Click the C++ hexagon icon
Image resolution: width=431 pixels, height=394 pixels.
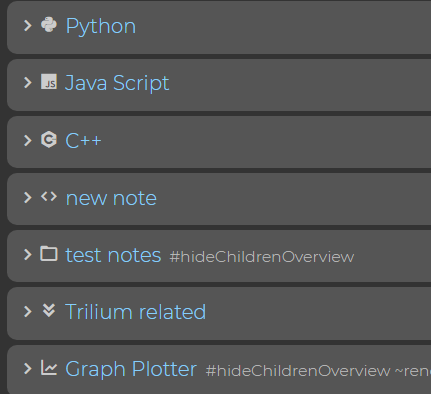coord(49,139)
